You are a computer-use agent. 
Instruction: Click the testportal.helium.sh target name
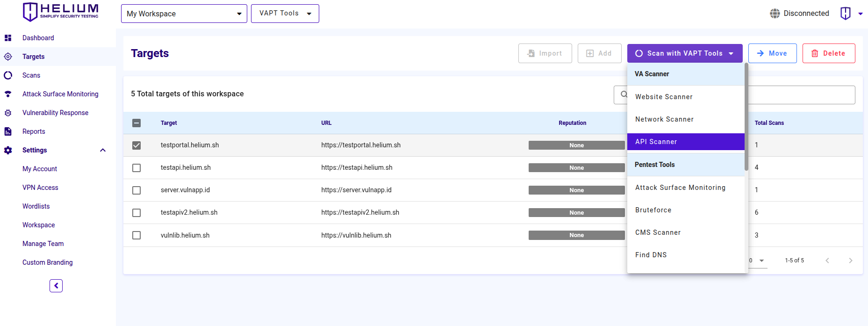pyautogui.click(x=190, y=145)
